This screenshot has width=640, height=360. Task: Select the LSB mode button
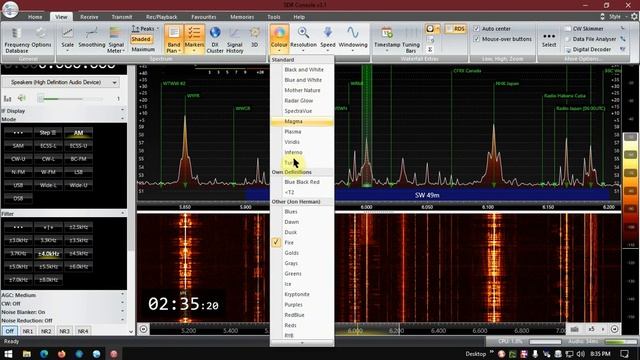tap(78, 172)
